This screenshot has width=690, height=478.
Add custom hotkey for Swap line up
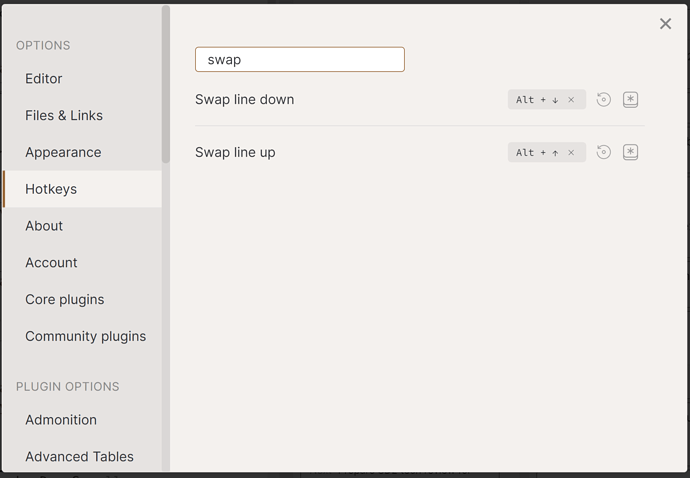coord(631,152)
